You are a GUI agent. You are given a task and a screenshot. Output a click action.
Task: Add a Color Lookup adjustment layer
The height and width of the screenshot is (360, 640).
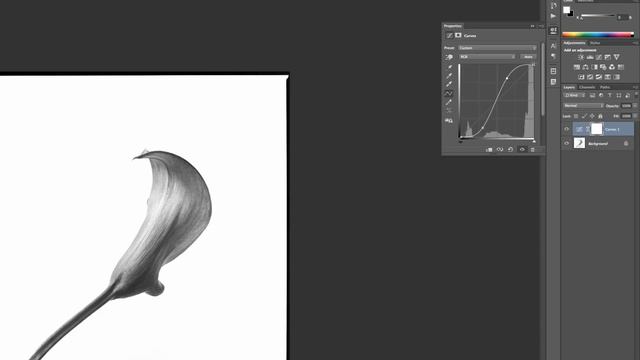pyautogui.click(x=621, y=67)
